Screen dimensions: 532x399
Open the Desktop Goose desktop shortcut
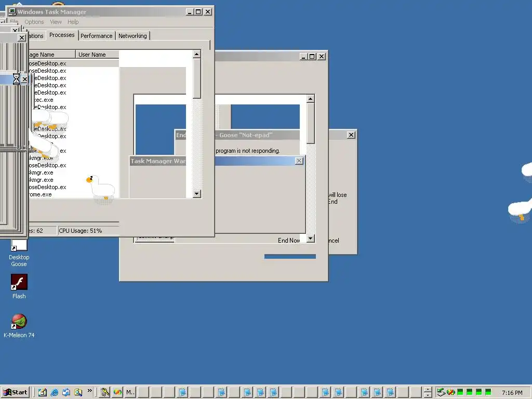click(x=19, y=253)
